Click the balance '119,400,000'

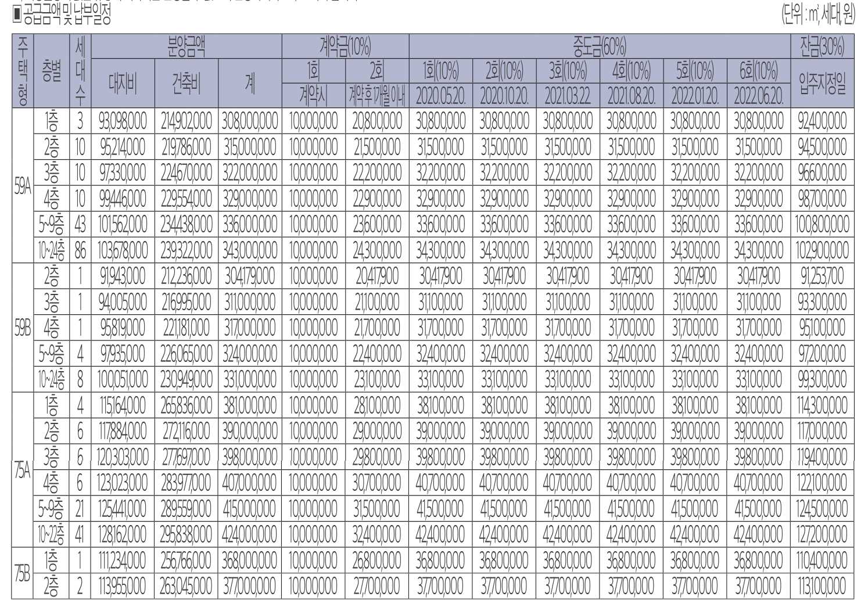click(822, 457)
